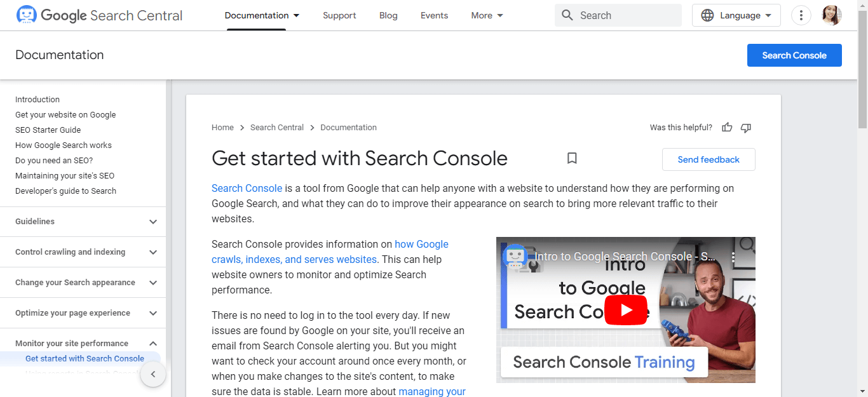Image resolution: width=868 pixels, height=397 pixels.
Task: Expand the Guidelines section
Action: [153, 222]
